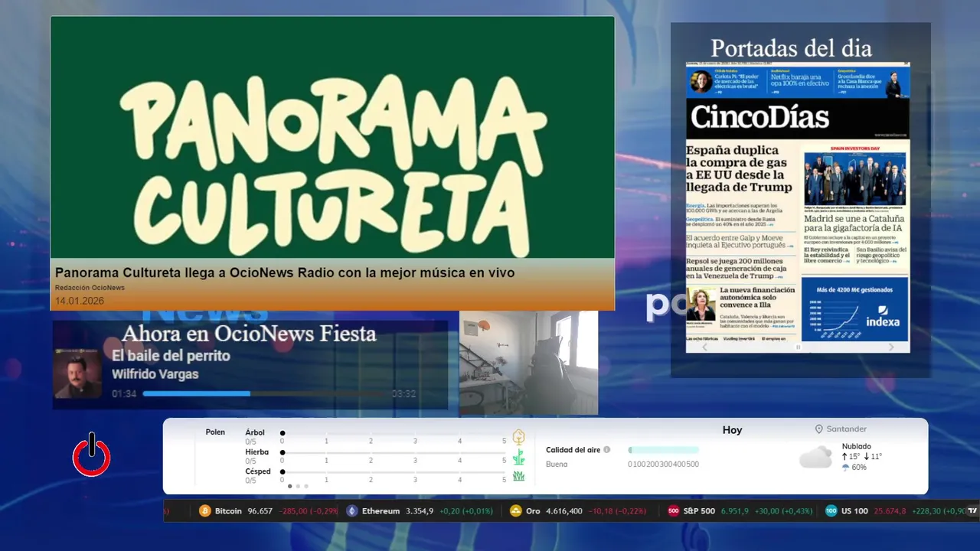Select the third pollen widget page dot
This screenshot has width=980, height=551.
(x=306, y=486)
